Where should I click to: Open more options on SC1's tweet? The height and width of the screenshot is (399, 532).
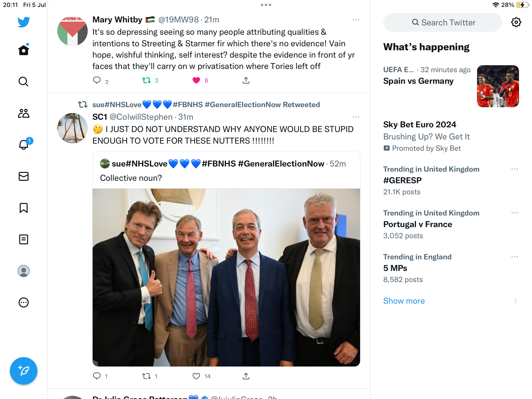coord(356,117)
